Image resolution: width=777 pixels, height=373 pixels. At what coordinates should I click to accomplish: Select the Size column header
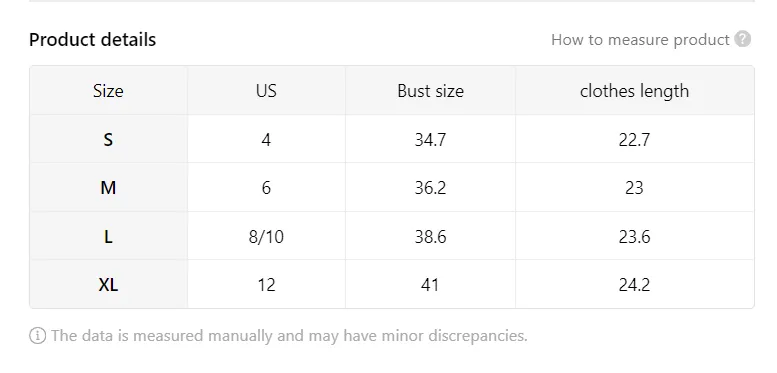click(108, 91)
